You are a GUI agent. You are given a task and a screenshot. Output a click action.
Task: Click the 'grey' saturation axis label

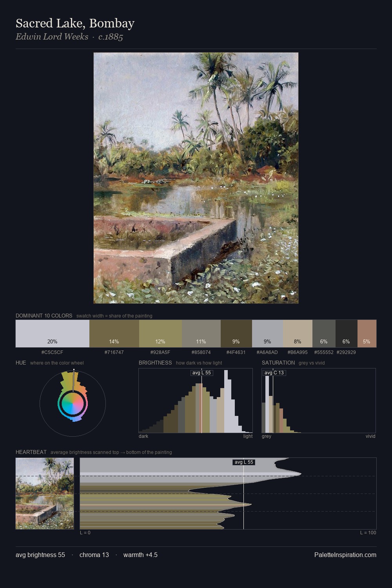tap(267, 436)
